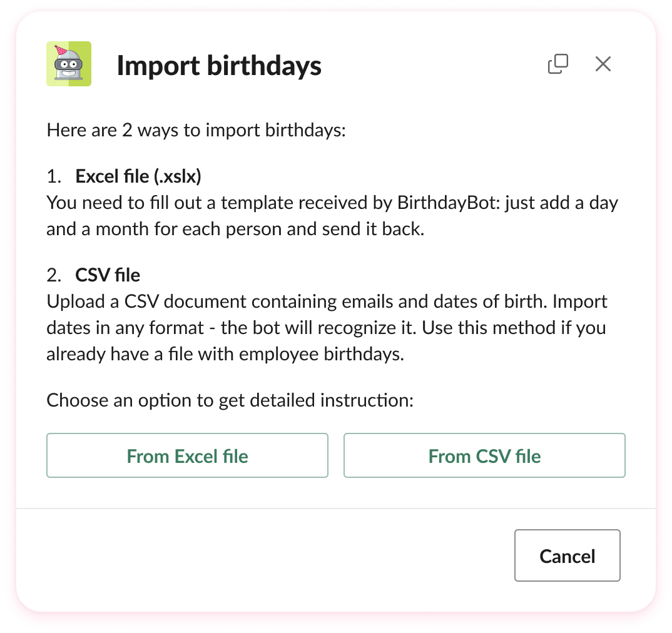
Task: Select the CSV file list entry
Action: click(x=108, y=275)
